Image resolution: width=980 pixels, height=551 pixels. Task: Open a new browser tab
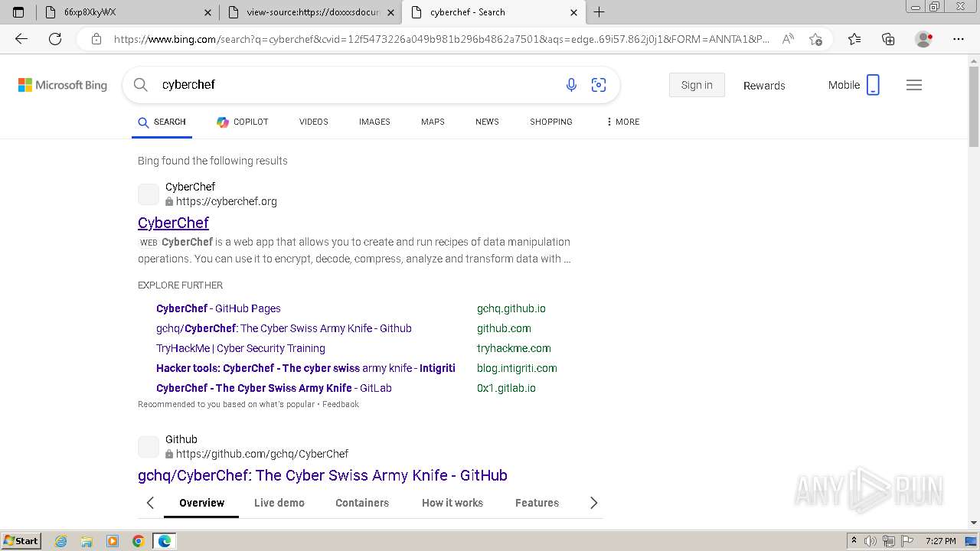pos(599,12)
